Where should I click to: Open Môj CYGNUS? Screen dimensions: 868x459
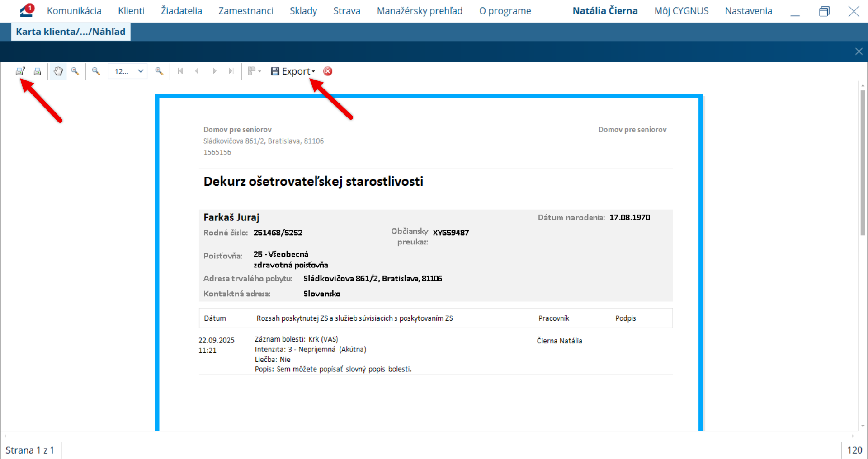tap(681, 11)
